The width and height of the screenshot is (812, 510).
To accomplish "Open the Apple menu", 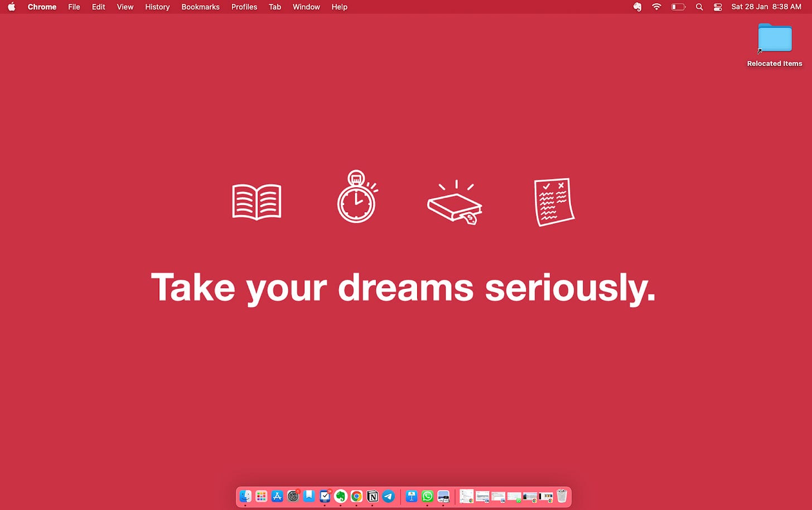I will (x=11, y=7).
